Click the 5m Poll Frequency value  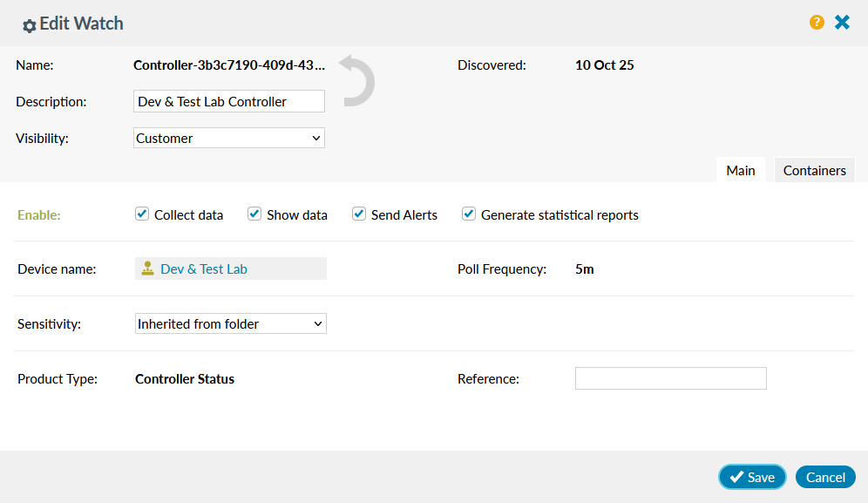[x=585, y=268]
